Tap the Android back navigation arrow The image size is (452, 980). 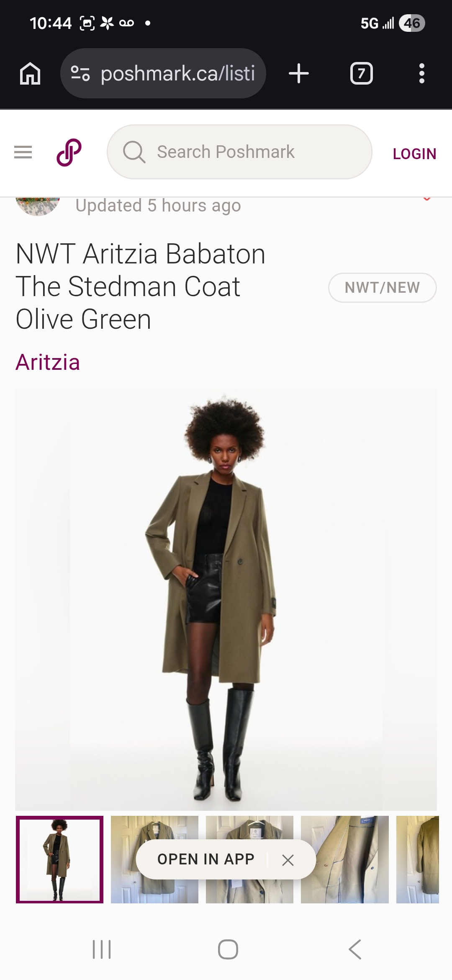pyautogui.click(x=355, y=949)
